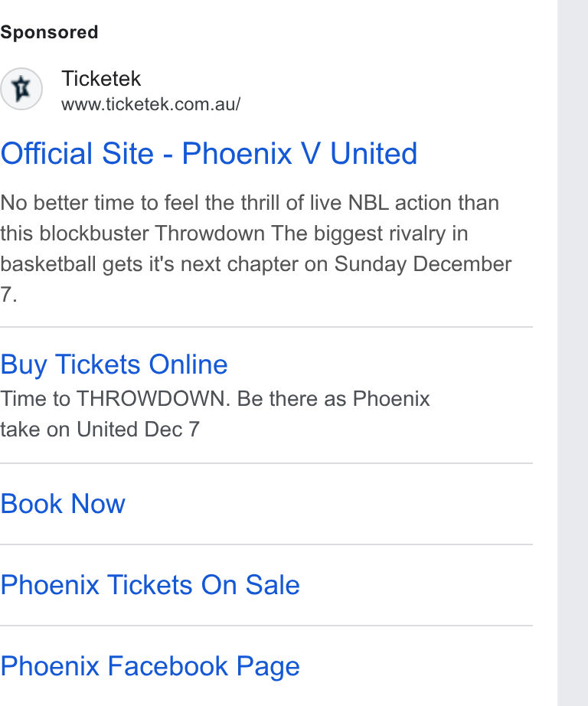
Task: Click the Sponsored label
Action: (x=49, y=32)
